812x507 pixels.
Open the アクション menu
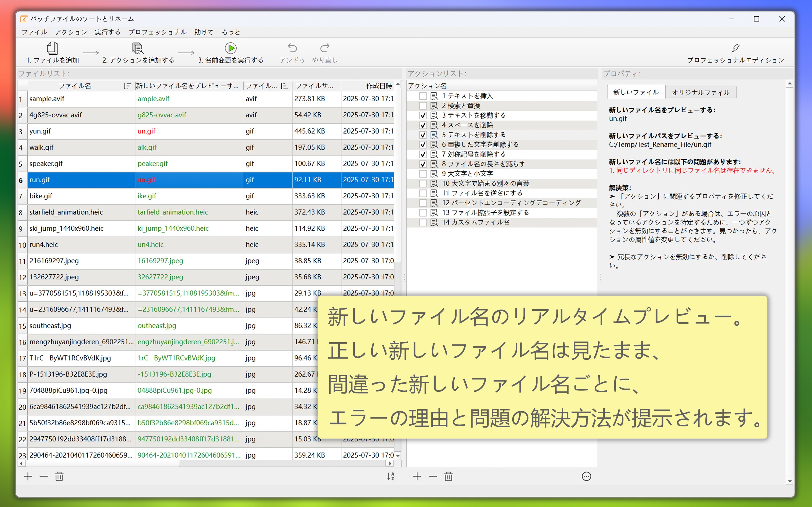pos(70,32)
